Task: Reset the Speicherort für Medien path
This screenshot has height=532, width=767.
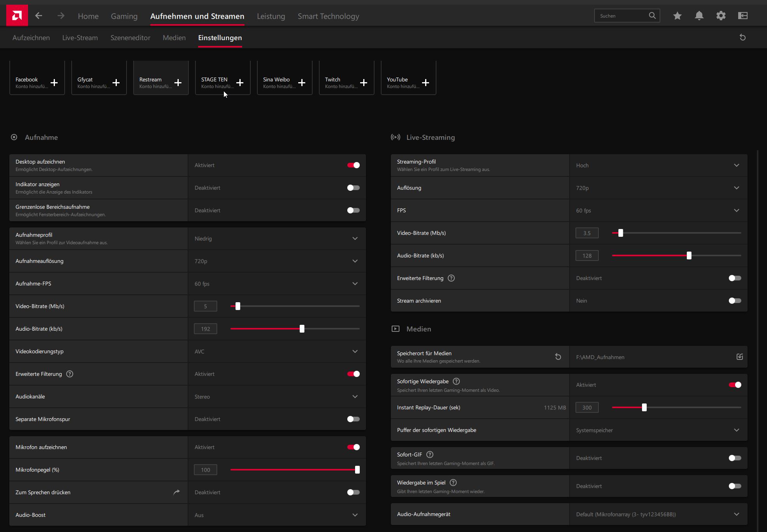Action: [558, 357]
